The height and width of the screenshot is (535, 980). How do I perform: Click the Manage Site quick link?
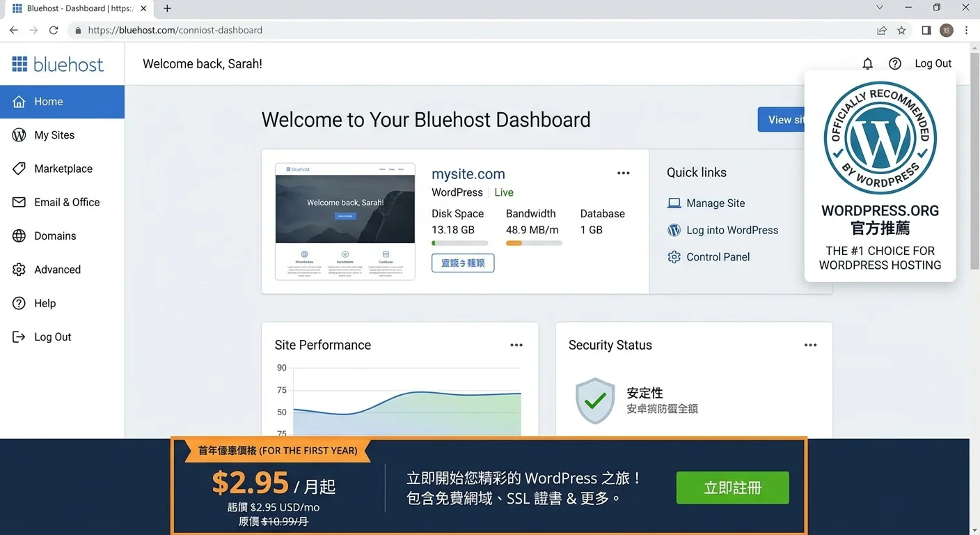point(716,203)
